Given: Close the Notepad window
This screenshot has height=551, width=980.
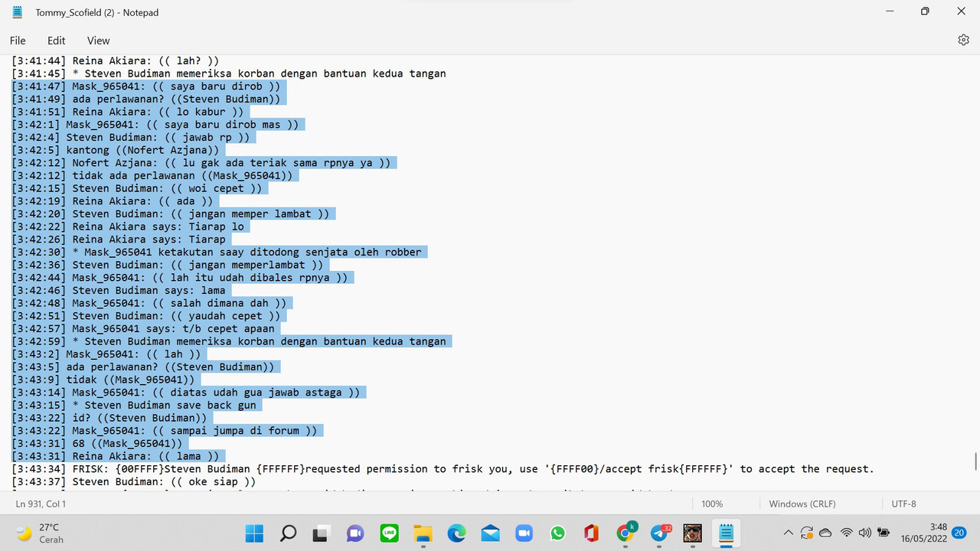Looking at the screenshot, I should [961, 11].
